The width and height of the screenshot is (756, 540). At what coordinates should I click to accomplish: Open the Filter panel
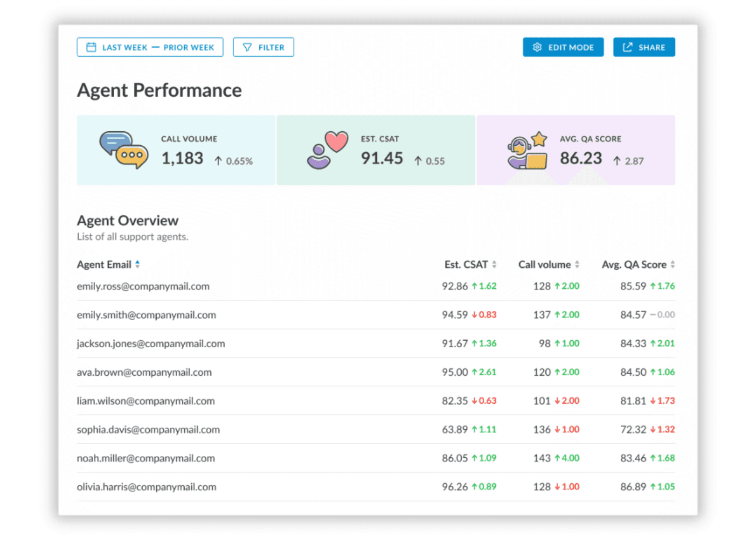click(263, 47)
